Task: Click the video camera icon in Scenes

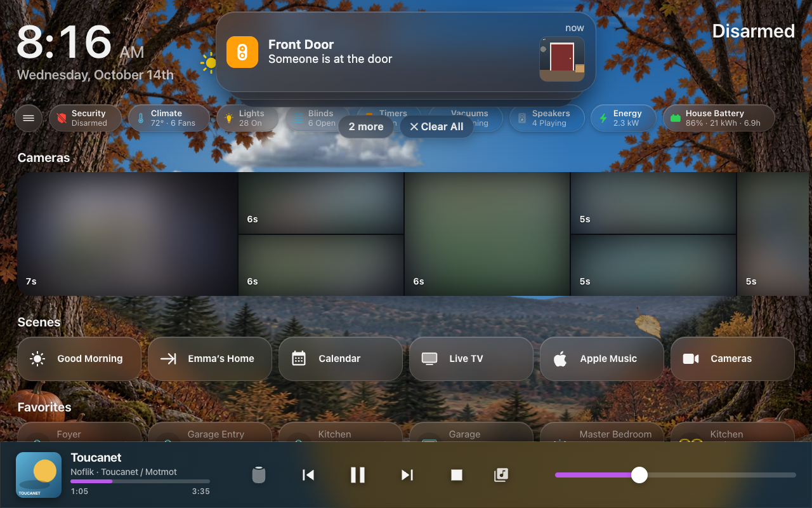Action: click(x=691, y=359)
